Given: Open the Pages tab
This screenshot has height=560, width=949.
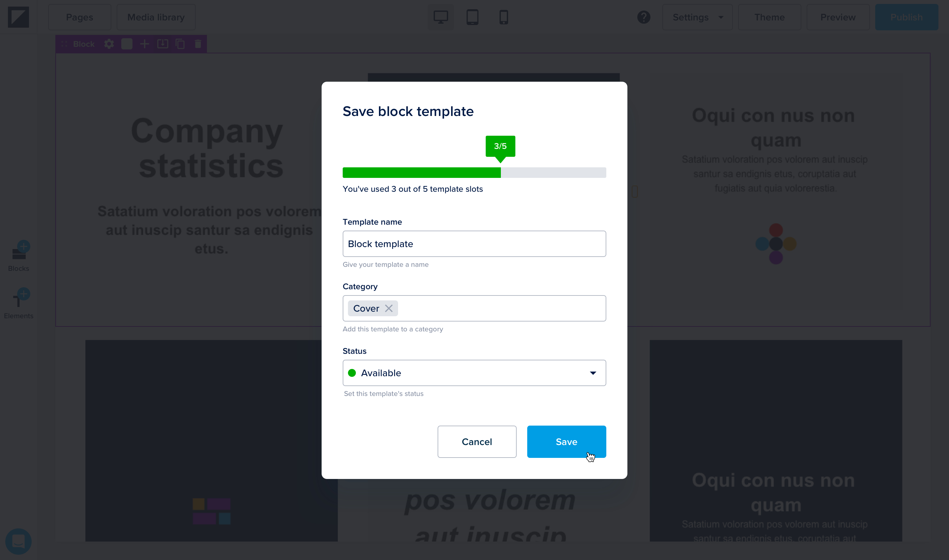Looking at the screenshot, I should click(x=80, y=17).
